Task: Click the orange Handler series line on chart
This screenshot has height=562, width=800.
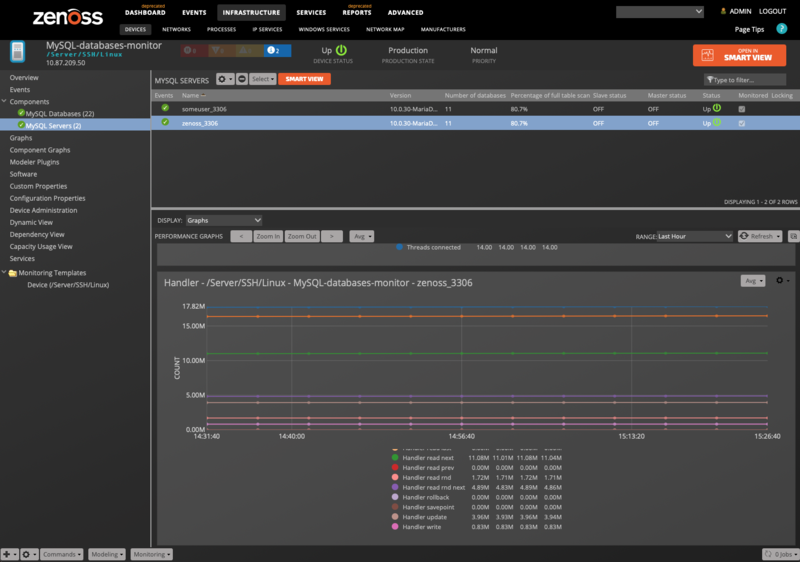Action: pyautogui.click(x=487, y=316)
